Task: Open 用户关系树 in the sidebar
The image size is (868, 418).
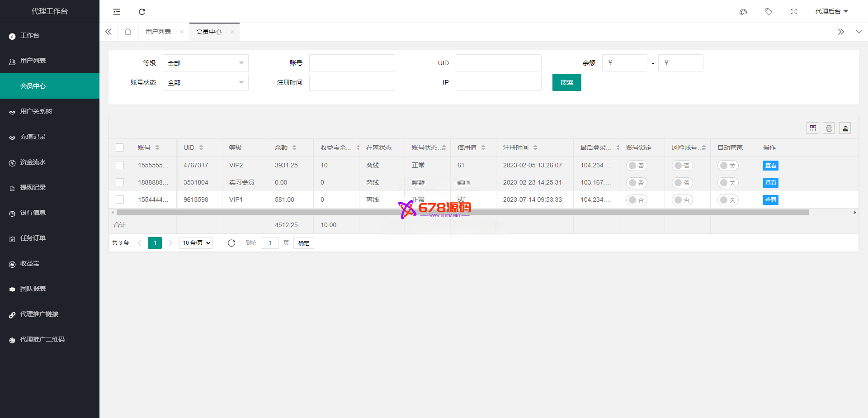Action: coord(50,111)
